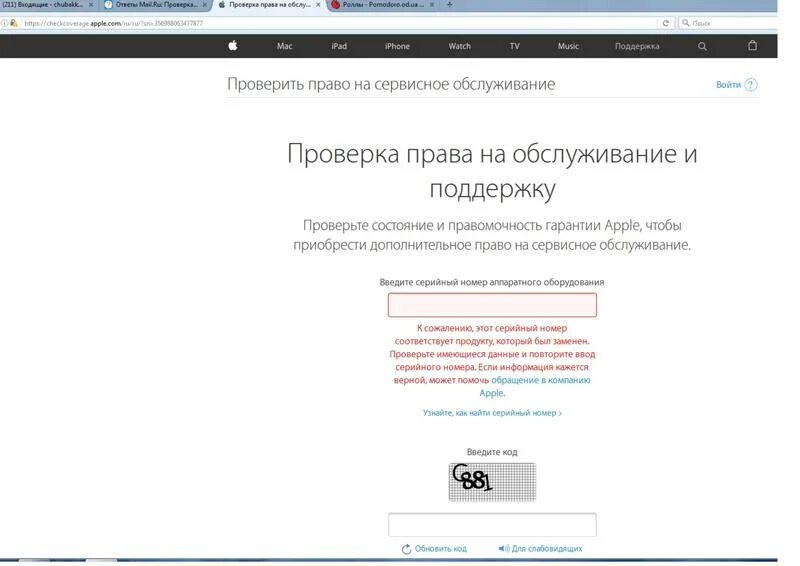
Task: Click the captcha image
Action: [x=492, y=482]
